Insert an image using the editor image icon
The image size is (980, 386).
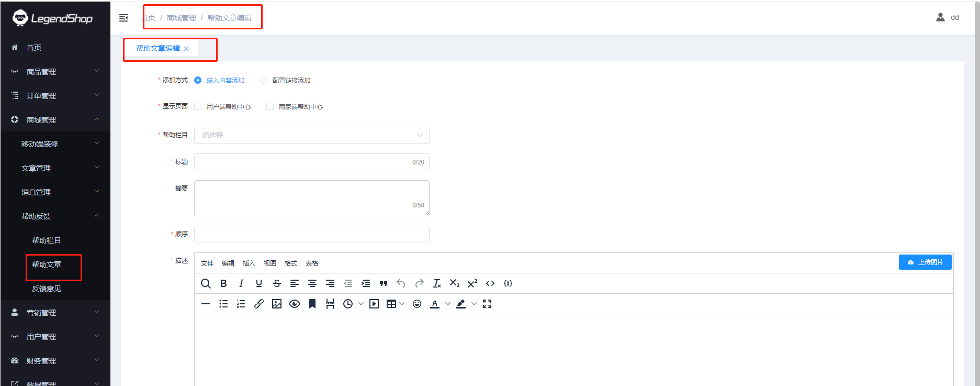(x=277, y=304)
